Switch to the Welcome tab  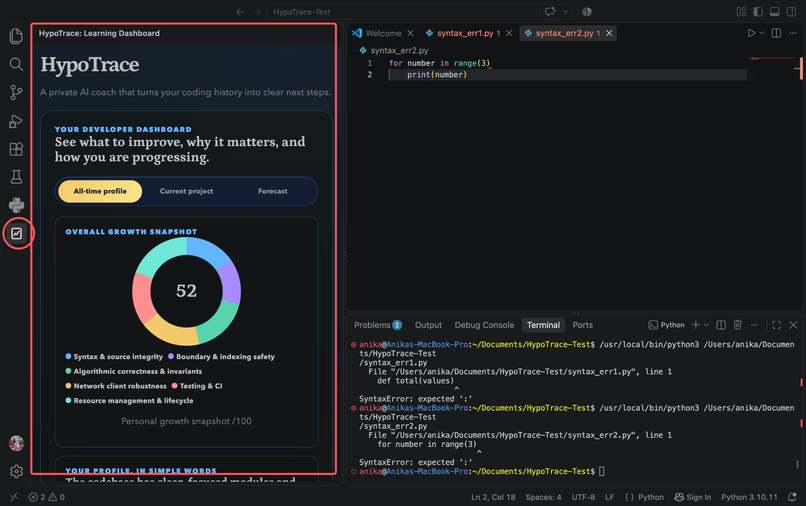(x=383, y=33)
